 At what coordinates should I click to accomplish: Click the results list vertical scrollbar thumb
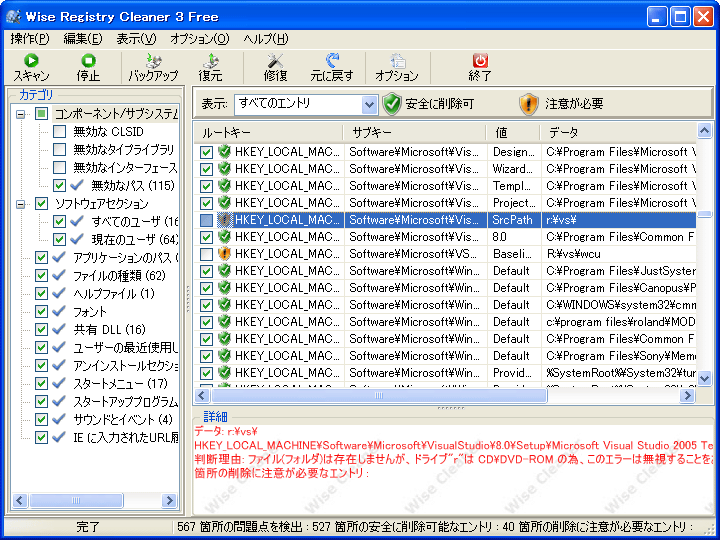pyautogui.click(x=704, y=214)
